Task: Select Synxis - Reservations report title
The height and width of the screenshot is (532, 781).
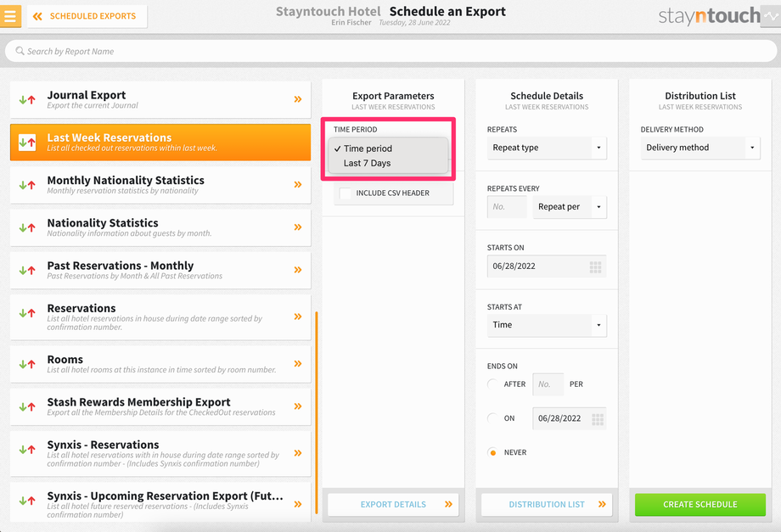Action: [x=103, y=445]
